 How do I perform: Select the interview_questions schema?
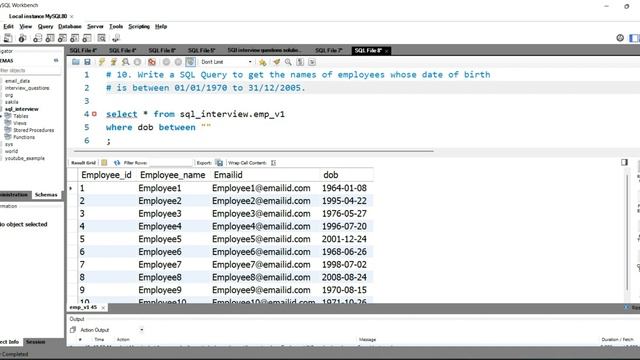tap(27, 88)
